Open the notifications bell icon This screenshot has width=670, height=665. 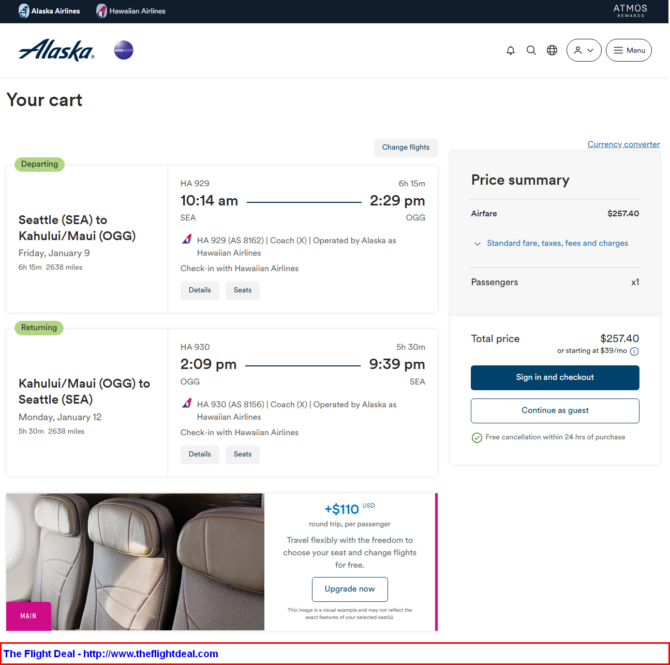coord(510,50)
